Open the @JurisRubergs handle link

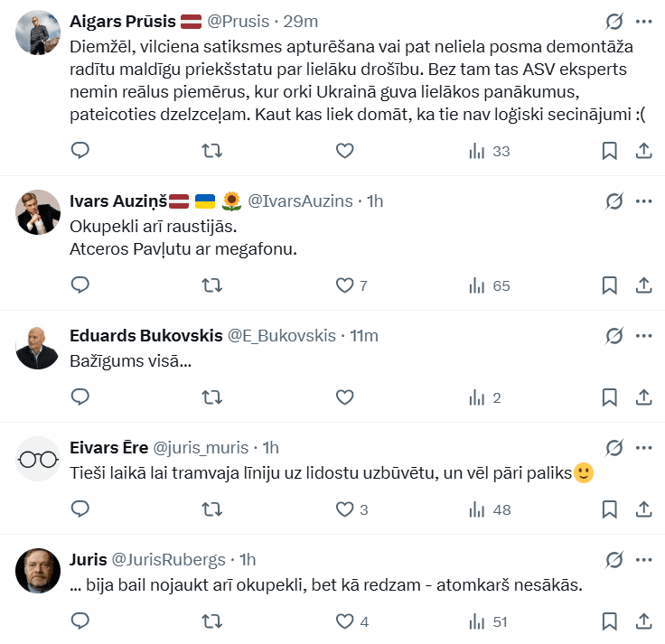(169, 559)
